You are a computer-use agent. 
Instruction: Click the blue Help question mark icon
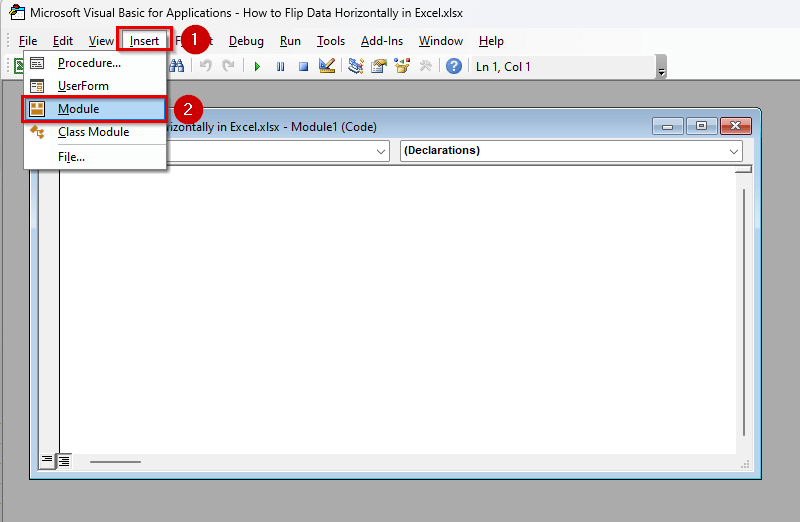[x=454, y=66]
